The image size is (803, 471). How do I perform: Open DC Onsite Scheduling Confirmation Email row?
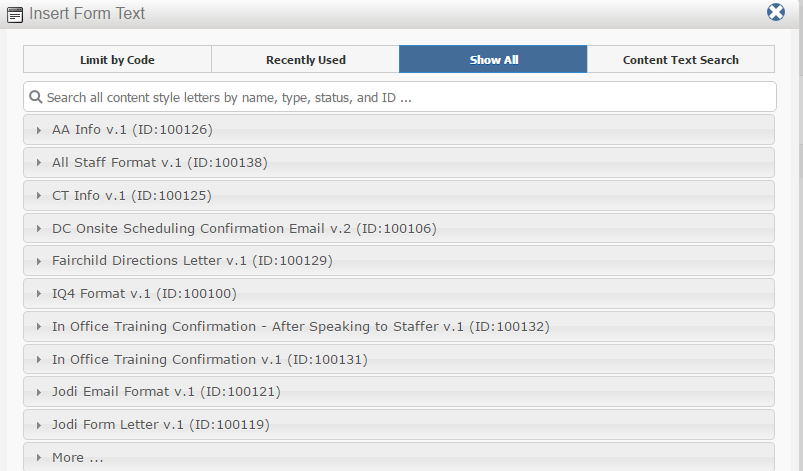coord(398,228)
